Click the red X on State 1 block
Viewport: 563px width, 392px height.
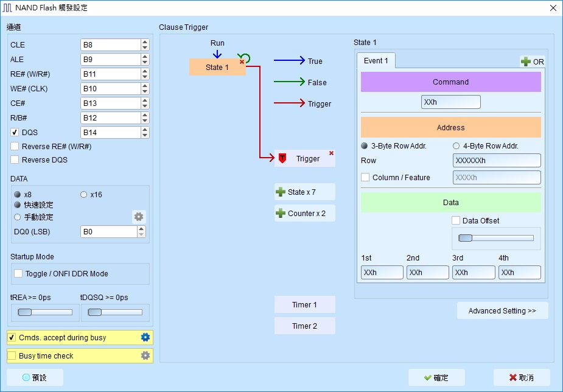242,61
